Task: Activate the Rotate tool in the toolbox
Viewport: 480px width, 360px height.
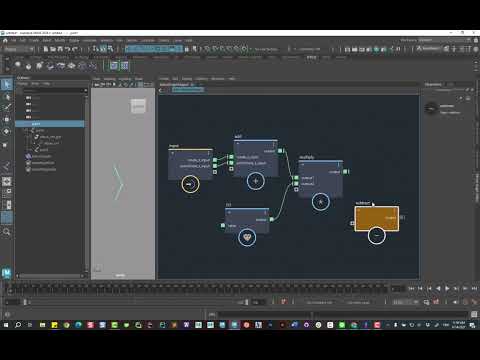Action: pos(7,132)
